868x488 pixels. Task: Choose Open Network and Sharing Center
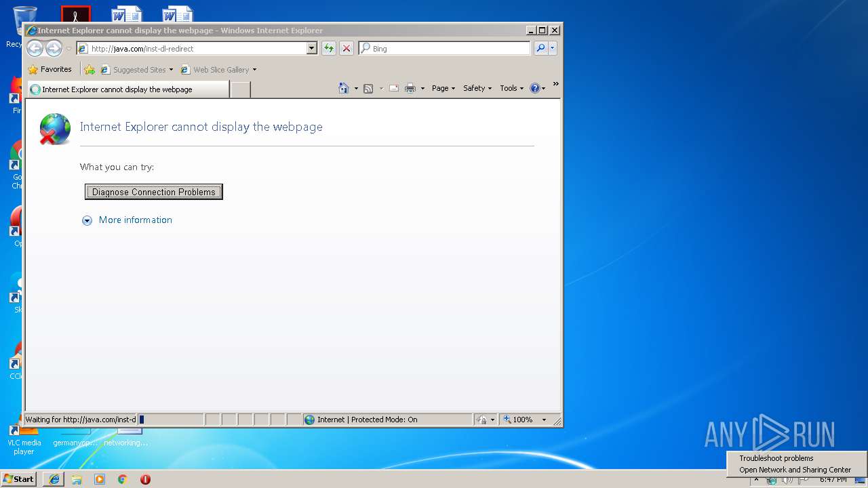(x=795, y=470)
